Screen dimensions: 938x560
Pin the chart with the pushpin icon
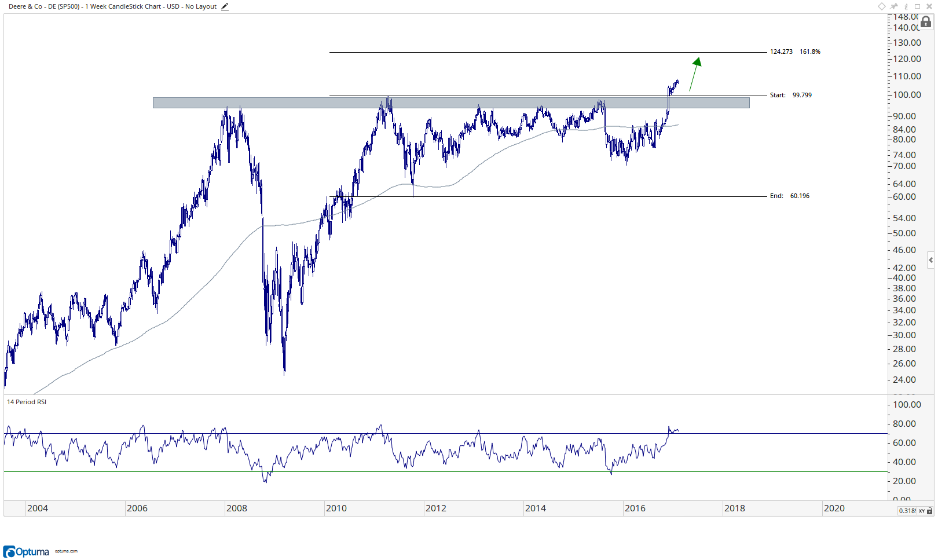point(894,6)
